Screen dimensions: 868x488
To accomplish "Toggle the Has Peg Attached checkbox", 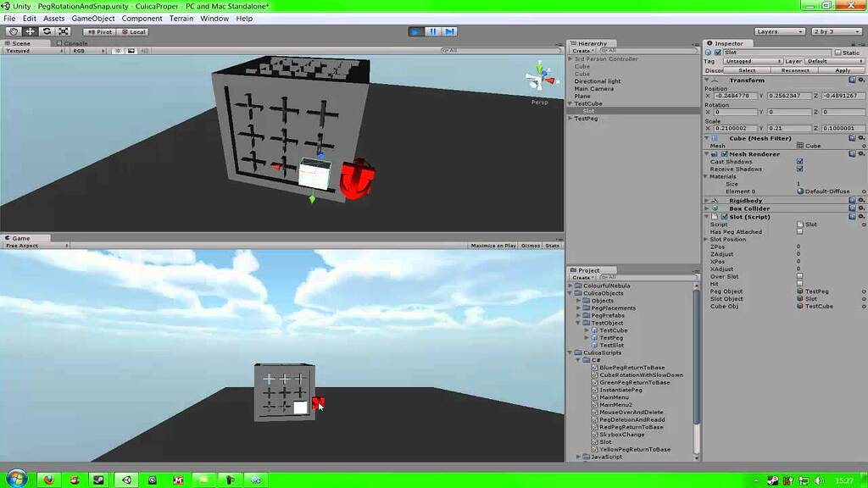I will pyautogui.click(x=798, y=231).
